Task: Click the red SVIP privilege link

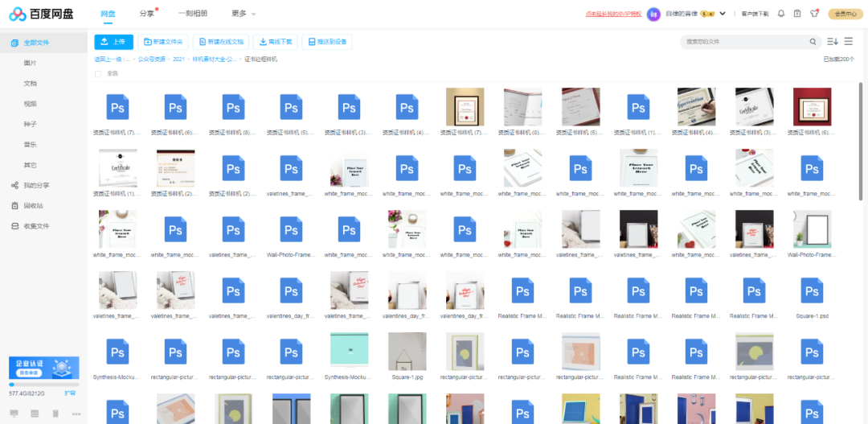Action: tap(613, 14)
